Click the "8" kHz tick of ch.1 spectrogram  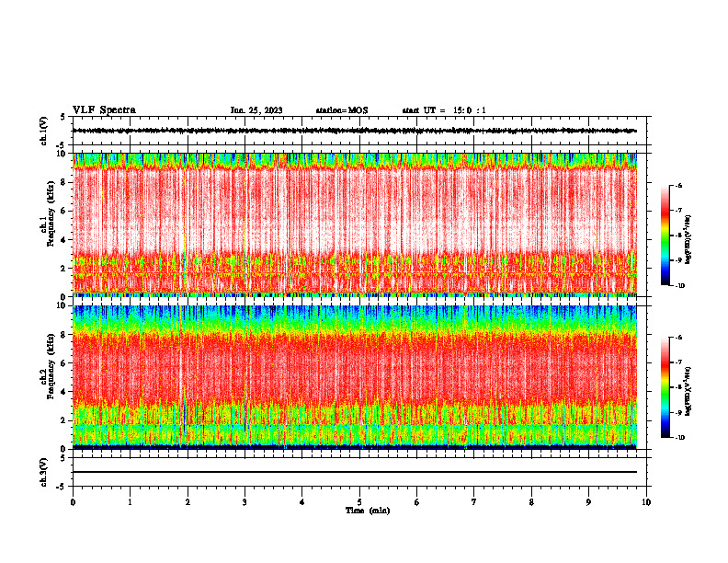(x=64, y=182)
